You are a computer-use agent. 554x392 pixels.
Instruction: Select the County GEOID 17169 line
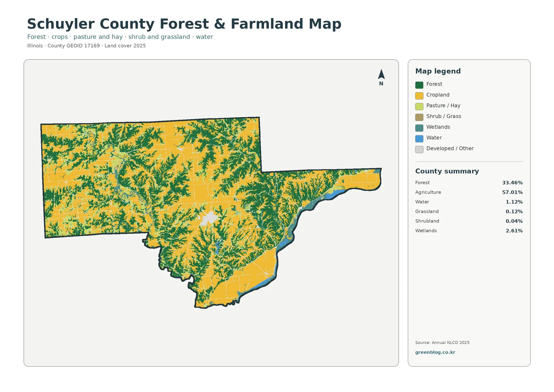pyautogui.click(x=86, y=46)
